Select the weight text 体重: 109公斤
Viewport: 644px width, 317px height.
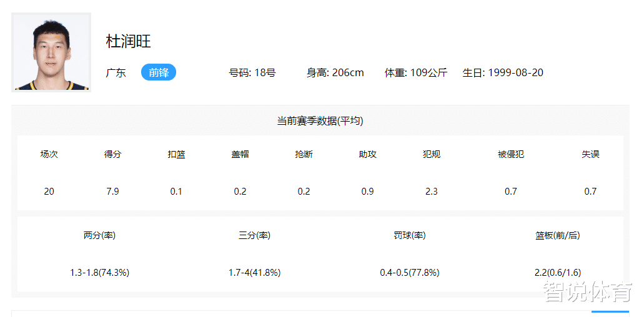[415, 73]
